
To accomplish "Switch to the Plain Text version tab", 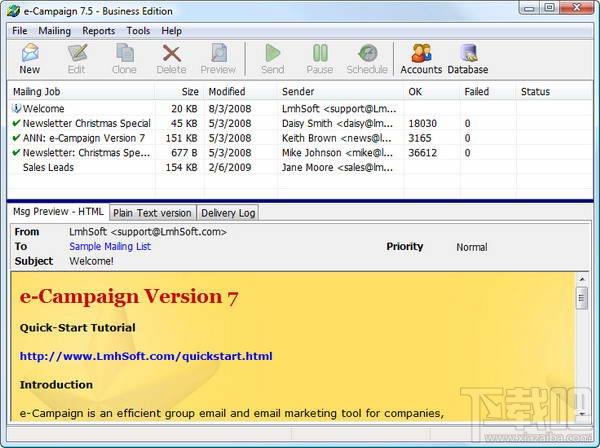I will pyautogui.click(x=152, y=212).
